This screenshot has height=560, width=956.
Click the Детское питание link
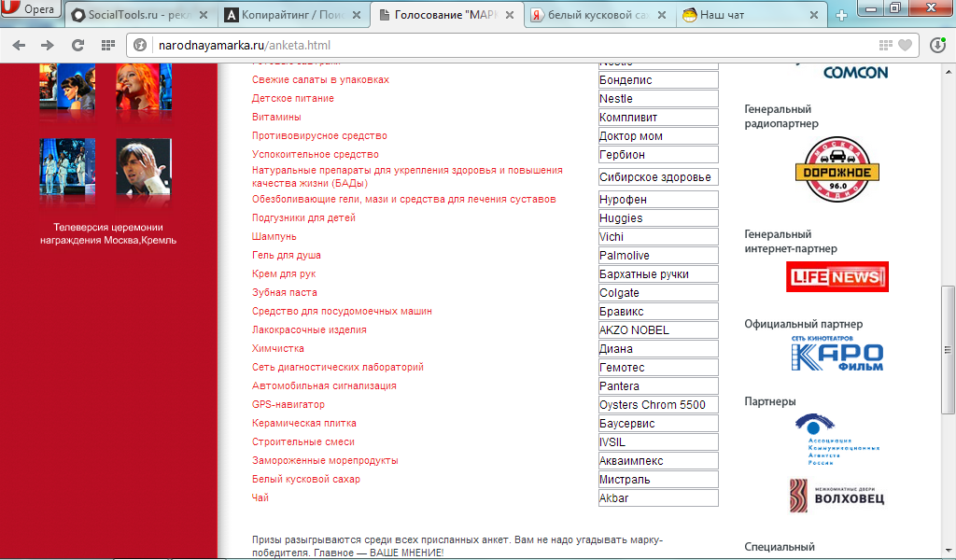pos(293,98)
